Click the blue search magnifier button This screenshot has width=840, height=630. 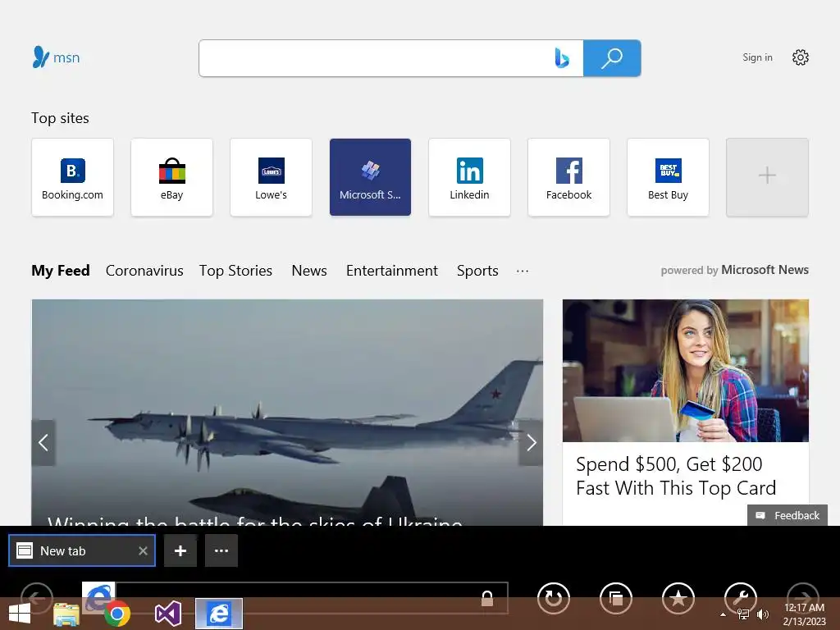(612, 58)
